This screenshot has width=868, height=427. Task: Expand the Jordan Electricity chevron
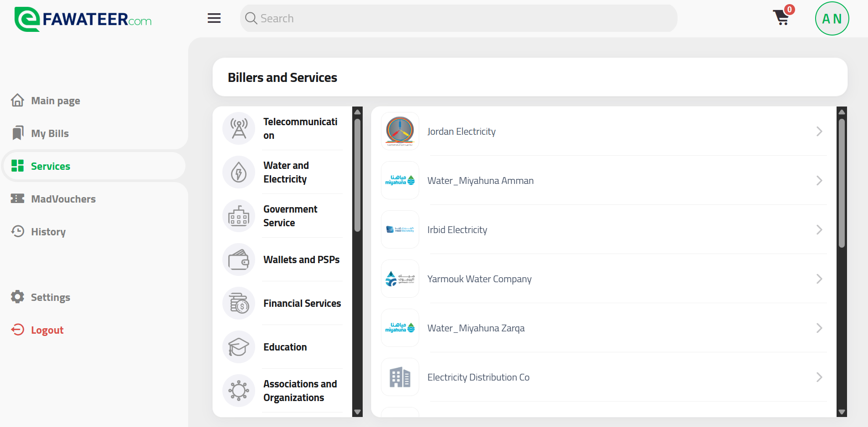pos(819,132)
